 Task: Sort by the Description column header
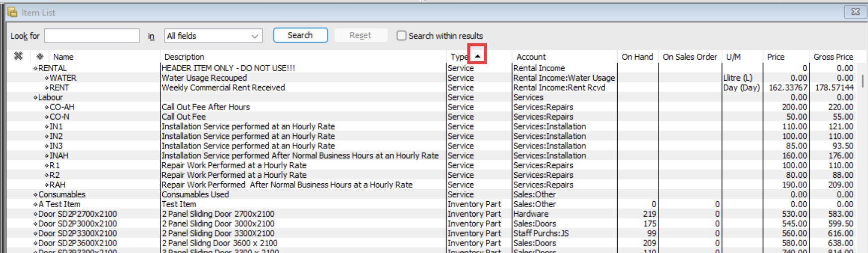pos(184,57)
